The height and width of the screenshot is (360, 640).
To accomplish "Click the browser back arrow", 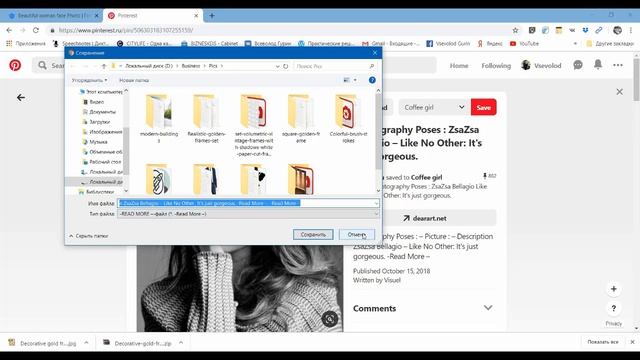I will 9,30.
